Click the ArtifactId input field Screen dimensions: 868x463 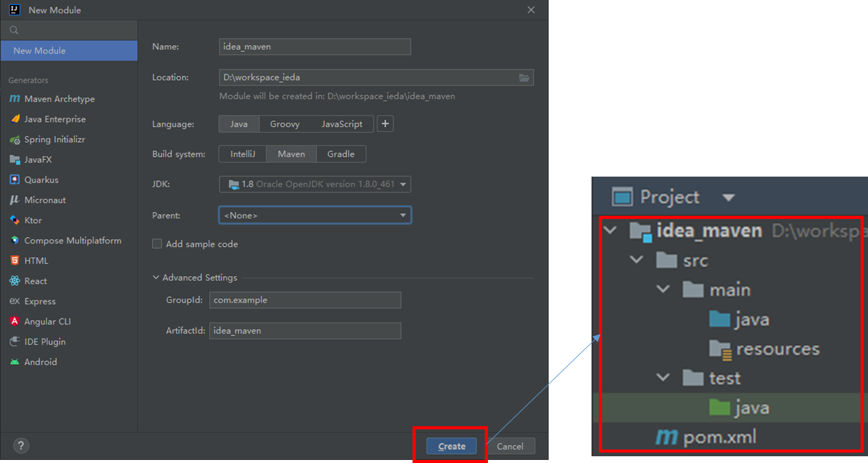pyautogui.click(x=305, y=331)
